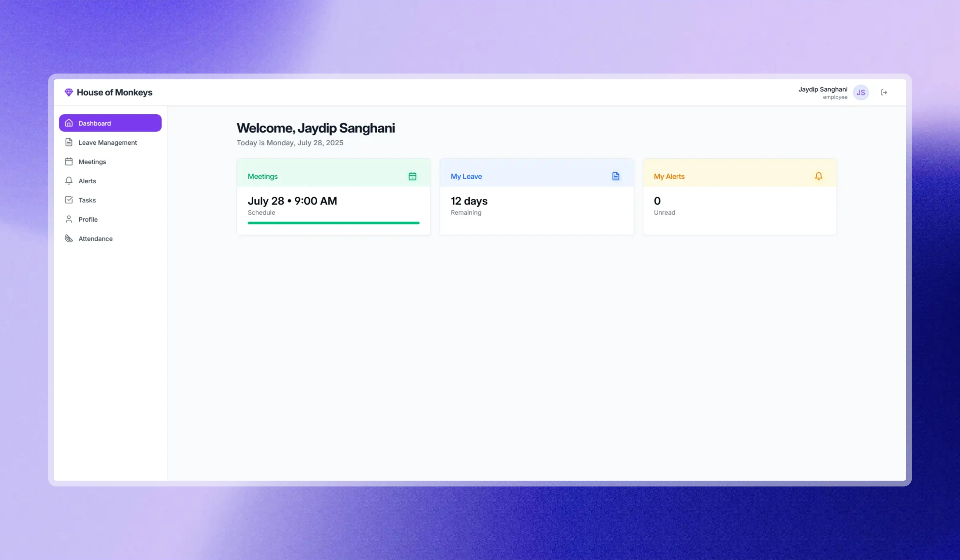Click the JS user avatar

click(860, 92)
